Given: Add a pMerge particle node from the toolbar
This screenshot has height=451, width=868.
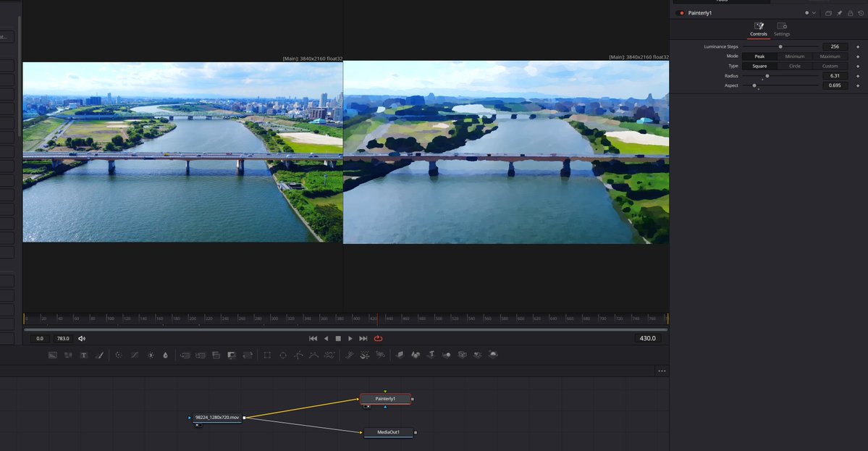Looking at the screenshot, I should [365, 355].
